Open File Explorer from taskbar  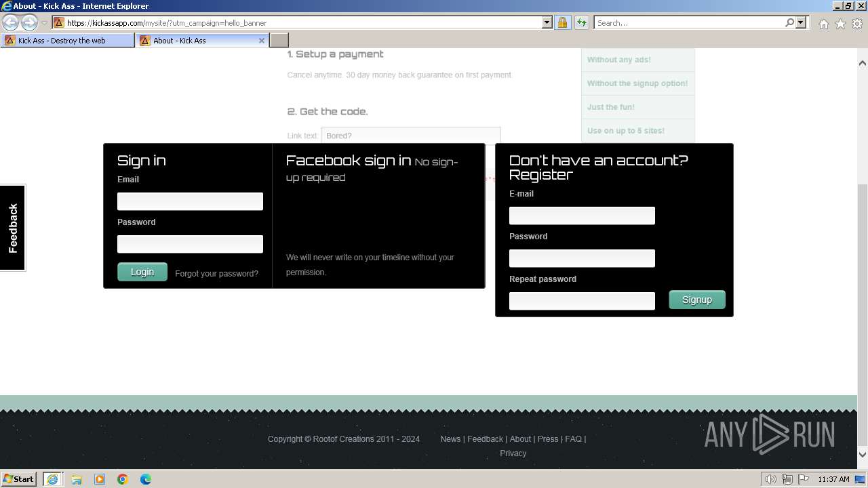77,479
